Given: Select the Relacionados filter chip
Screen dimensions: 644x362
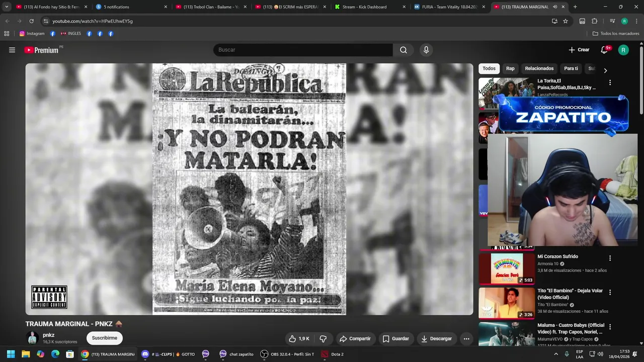Looking at the screenshot, I should (x=539, y=68).
